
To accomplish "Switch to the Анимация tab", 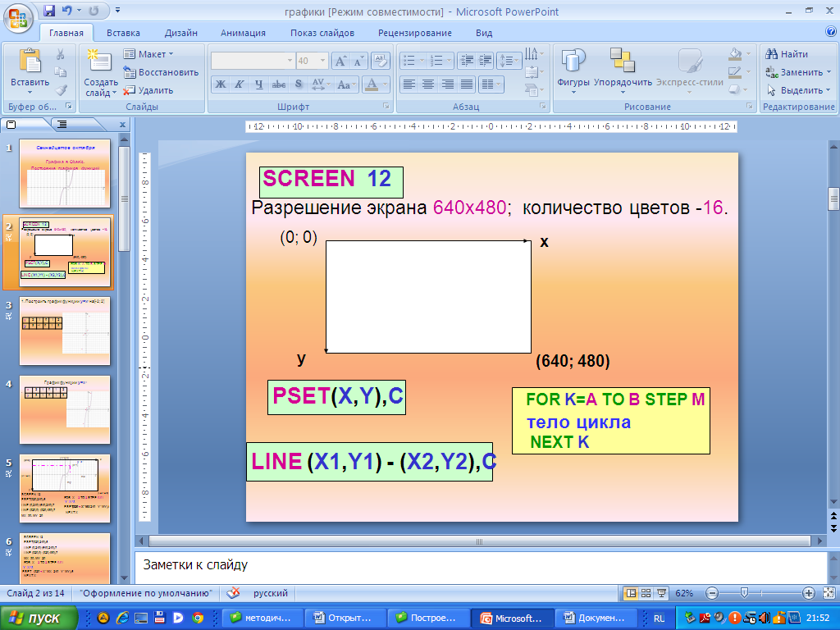I will pos(243,33).
